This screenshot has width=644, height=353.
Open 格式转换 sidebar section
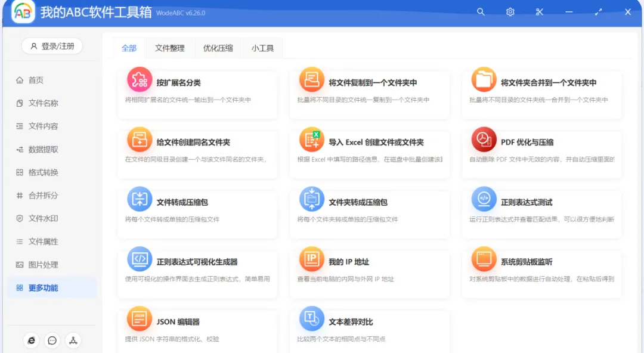click(x=52, y=172)
